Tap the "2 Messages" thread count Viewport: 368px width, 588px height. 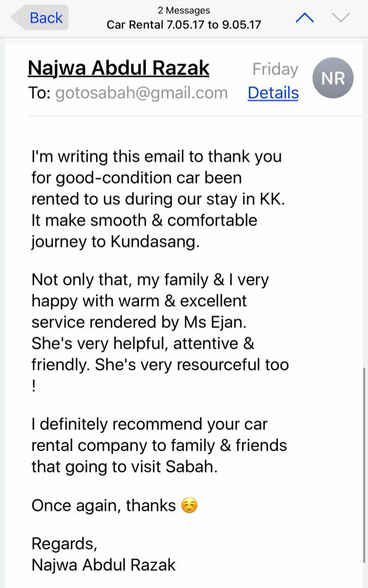tap(184, 10)
